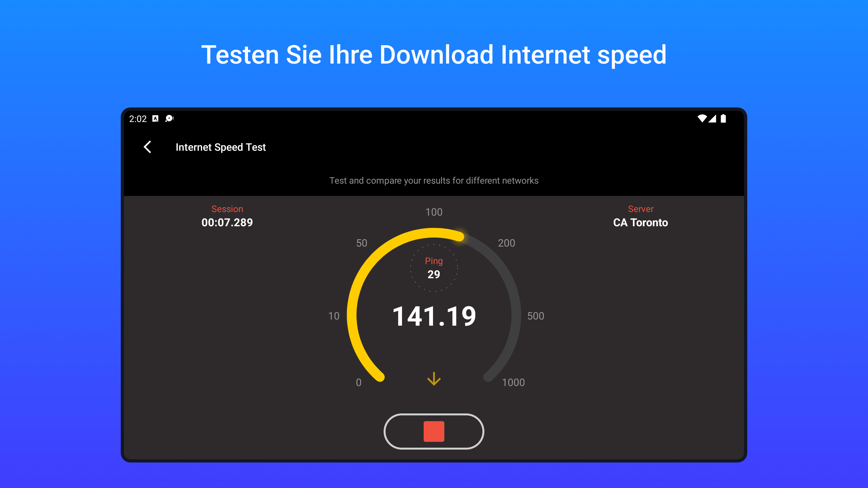
Task: Tap the battery status icon
Action: [x=723, y=118]
